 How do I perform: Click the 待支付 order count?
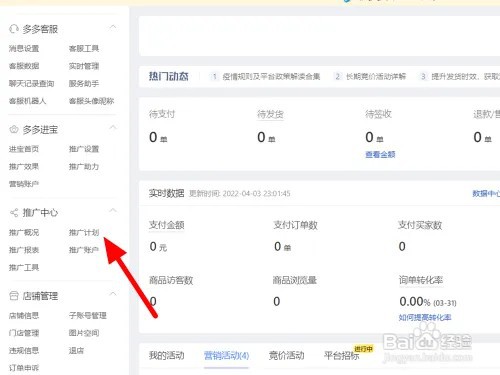point(158,137)
